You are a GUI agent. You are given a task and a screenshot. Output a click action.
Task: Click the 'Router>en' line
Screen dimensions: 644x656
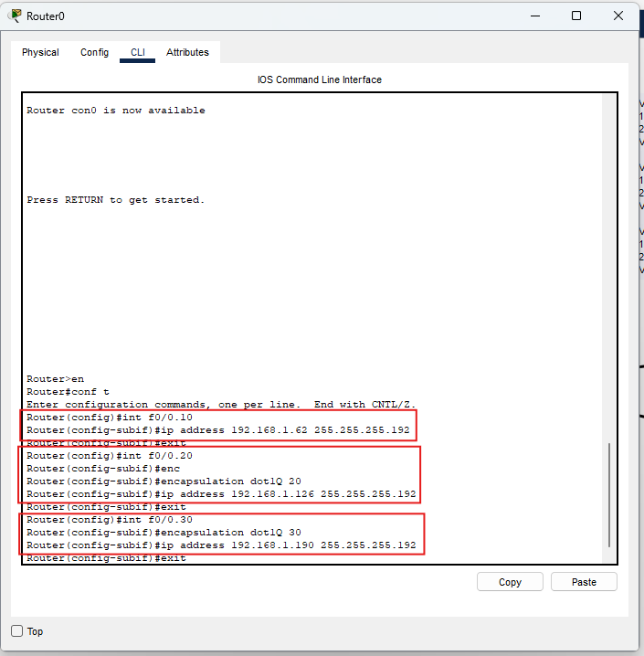pos(55,379)
